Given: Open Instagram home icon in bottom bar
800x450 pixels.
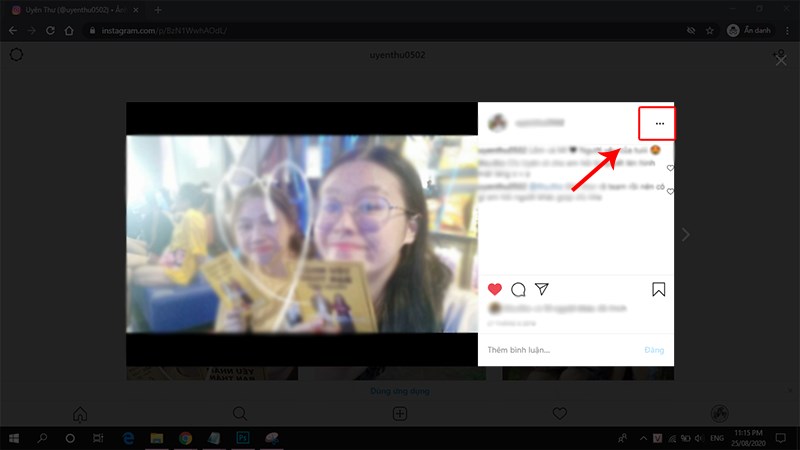Looking at the screenshot, I should tap(80, 414).
